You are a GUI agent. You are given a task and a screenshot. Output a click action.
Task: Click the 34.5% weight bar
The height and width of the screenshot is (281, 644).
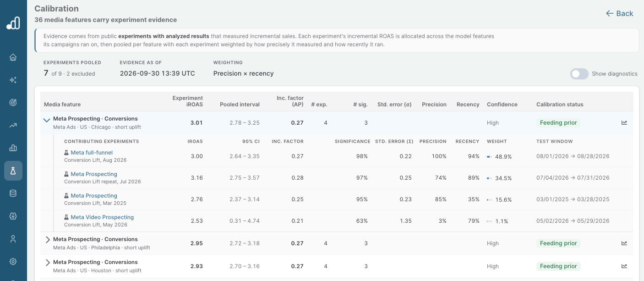coord(489,178)
